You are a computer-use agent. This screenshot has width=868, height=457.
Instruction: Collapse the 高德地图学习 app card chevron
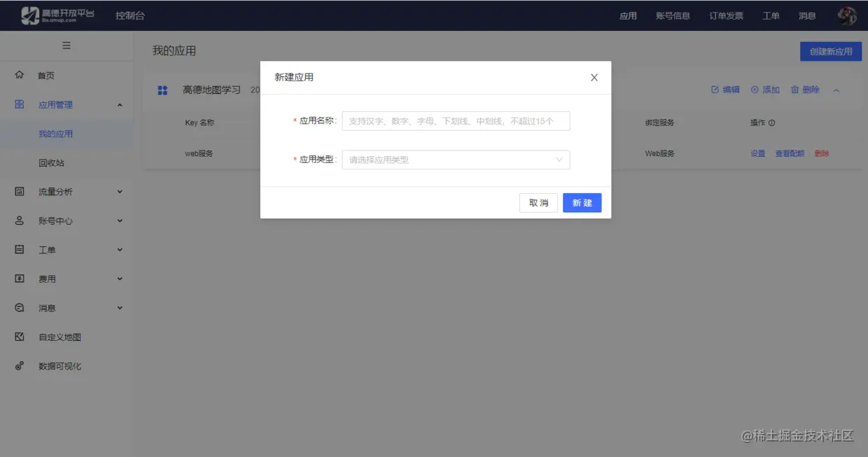click(836, 90)
